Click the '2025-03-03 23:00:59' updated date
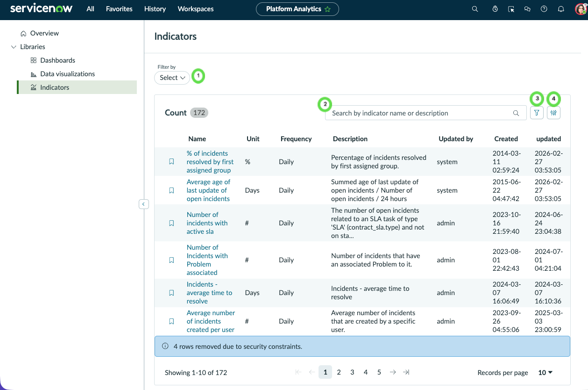This screenshot has height=390, width=588. coord(549,321)
